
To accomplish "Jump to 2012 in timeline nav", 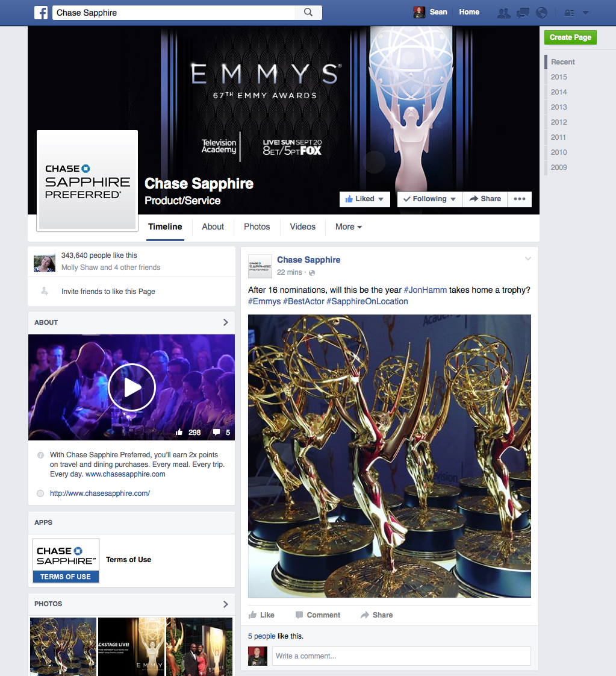I will [559, 122].
